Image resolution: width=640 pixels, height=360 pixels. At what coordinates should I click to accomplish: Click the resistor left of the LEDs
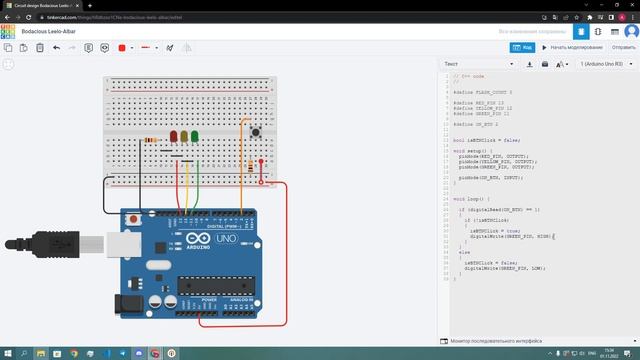[151, 140]
